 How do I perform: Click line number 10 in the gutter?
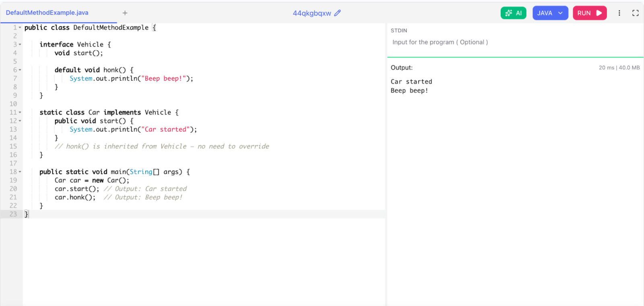click(x=13, y=104)
